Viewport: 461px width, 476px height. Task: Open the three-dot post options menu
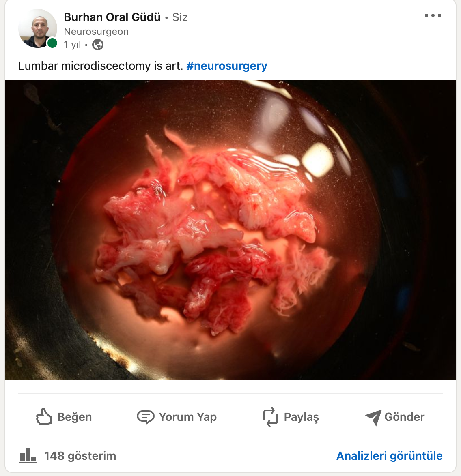click(433, 15)
